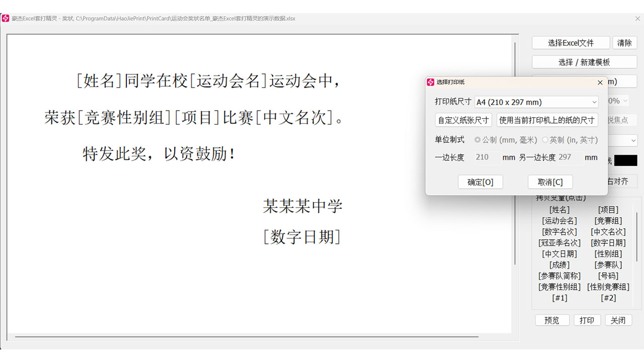Click the 自定义纸张尺寸 button
The width and height of the screenshot is (644, 362).
coord(463,120)
